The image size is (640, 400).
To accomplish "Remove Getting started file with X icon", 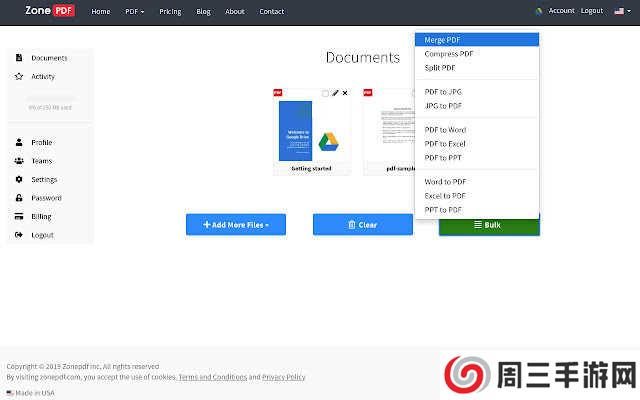I will [x=345, y=93].
